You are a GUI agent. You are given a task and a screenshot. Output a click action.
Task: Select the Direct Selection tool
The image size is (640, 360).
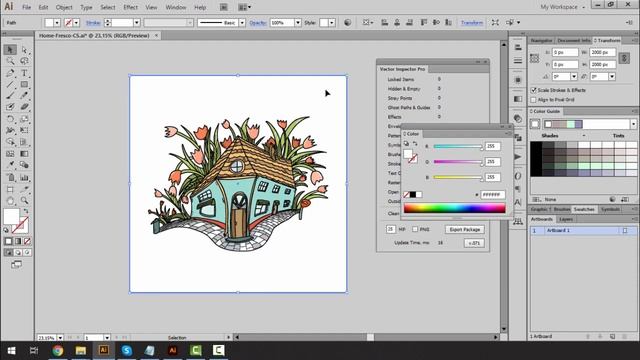[x=24, y=50]
